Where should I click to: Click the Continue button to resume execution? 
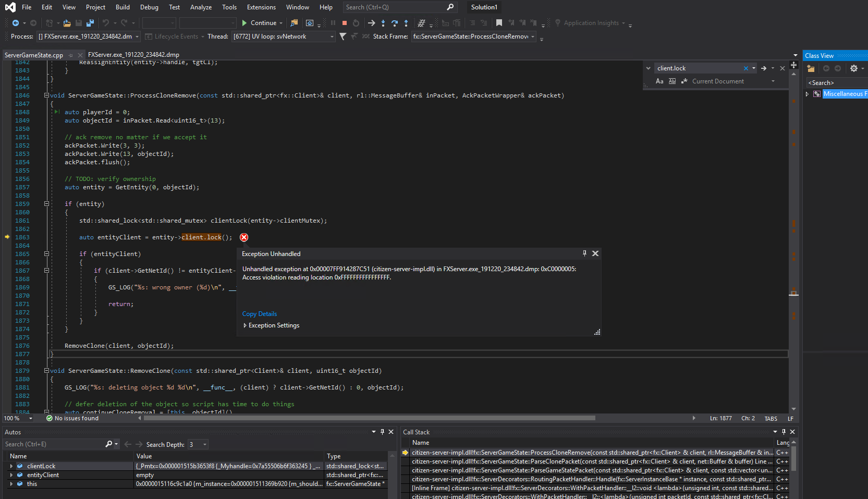click(262, 23)
